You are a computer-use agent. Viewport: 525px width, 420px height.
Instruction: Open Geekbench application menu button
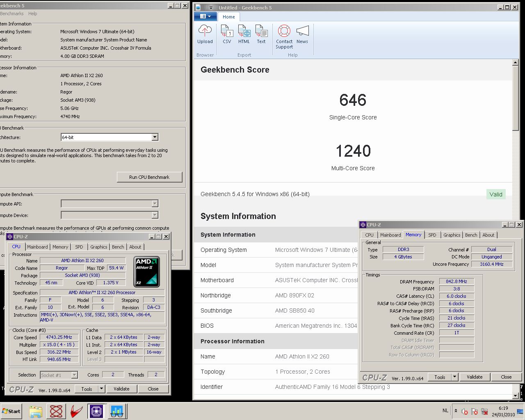point(205,16)
